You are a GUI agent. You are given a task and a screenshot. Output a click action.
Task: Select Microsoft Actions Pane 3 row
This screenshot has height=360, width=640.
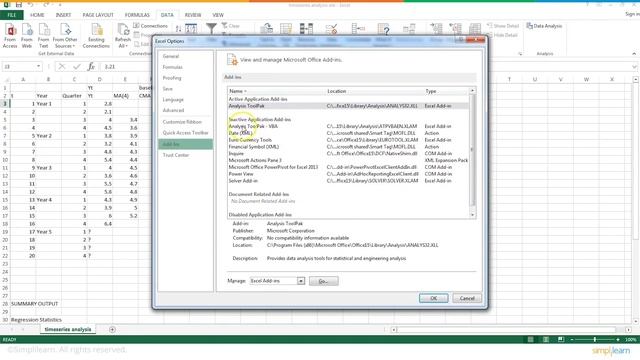(x=348, y=160)
